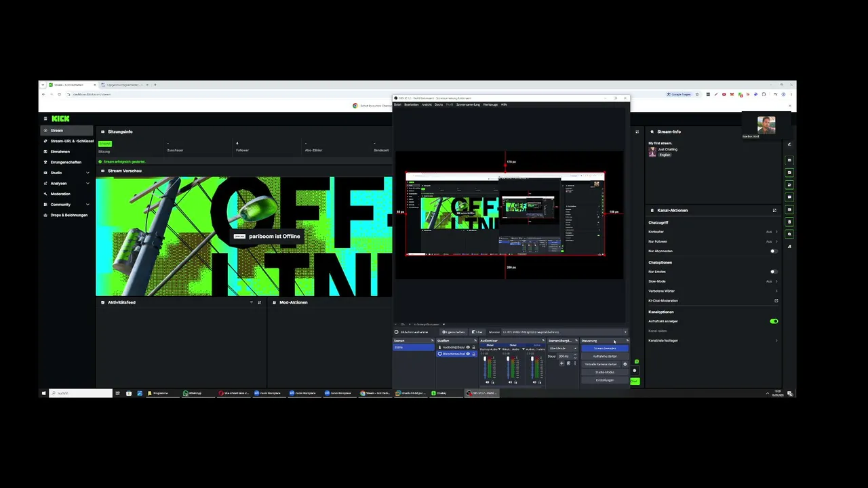Open the Stream page in Kick sidebar
This screenshot has width=868, height=488.
coord(66,131)
